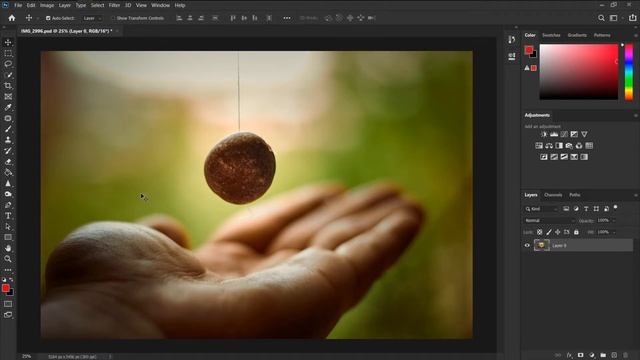Add a Curves adjustment layer

[564, 134]
